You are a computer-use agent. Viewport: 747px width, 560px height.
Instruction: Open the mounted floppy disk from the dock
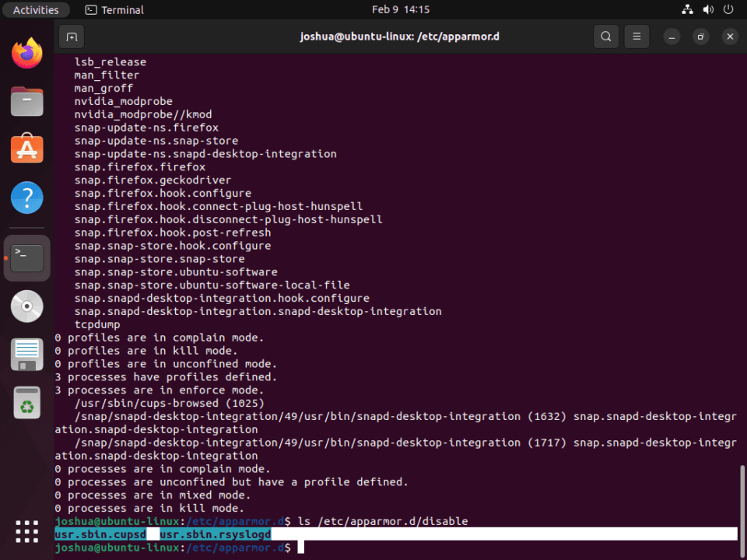point(26,354)
